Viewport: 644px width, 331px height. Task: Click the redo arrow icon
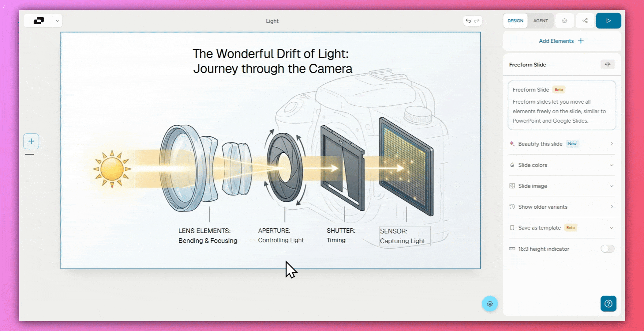pyautogui.click(x=477, y=21)
